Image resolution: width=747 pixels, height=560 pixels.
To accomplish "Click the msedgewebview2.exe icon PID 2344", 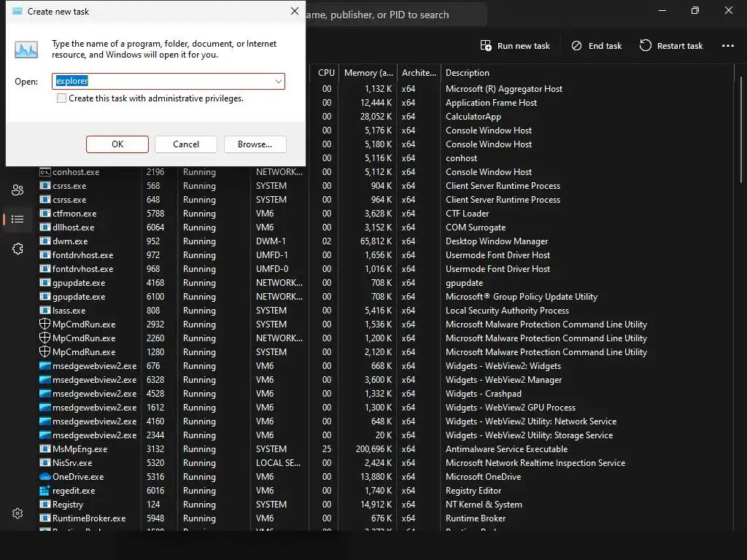I will coord(44,435).
